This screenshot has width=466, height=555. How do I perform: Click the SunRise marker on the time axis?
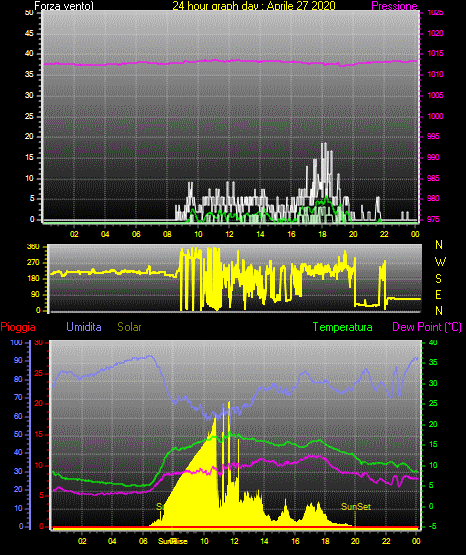click(x=173, y=541)
